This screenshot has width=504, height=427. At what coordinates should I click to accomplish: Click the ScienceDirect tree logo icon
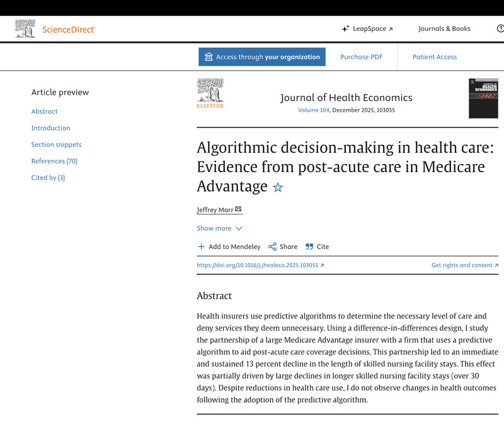[x=25, y=28]
